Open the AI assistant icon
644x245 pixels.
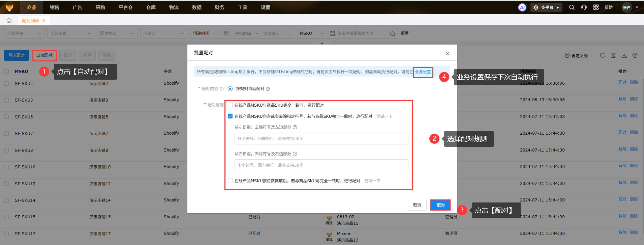[x=522, y=7]
